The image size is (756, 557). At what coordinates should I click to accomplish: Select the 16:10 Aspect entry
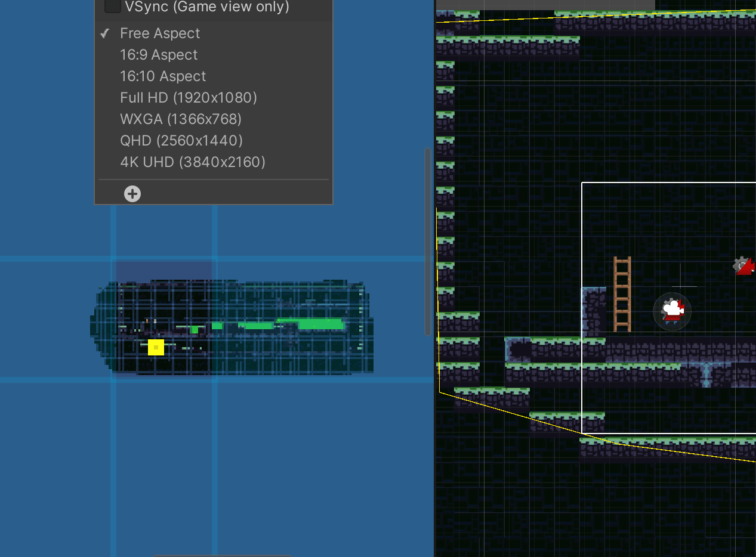pos(162,76)
